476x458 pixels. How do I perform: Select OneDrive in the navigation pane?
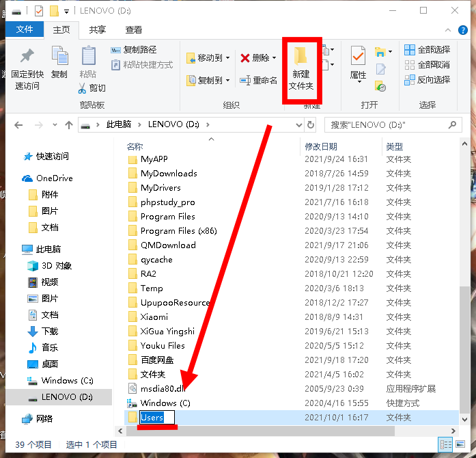(x=47, y=178)
